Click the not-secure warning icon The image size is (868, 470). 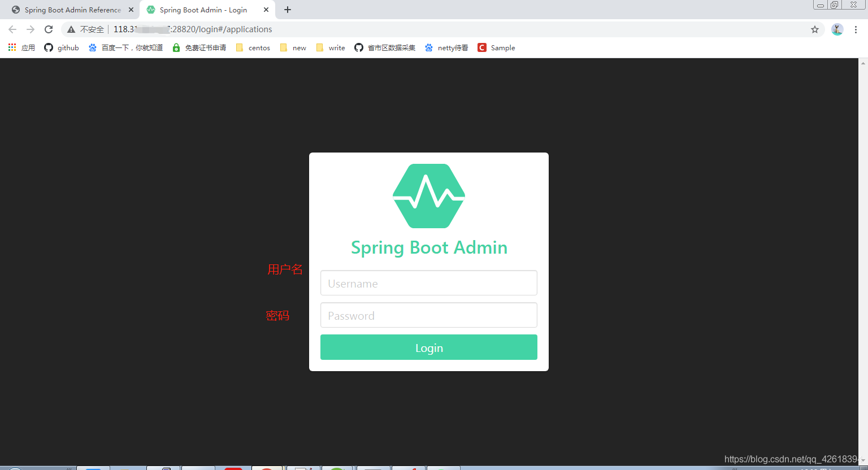coord(71,29)
